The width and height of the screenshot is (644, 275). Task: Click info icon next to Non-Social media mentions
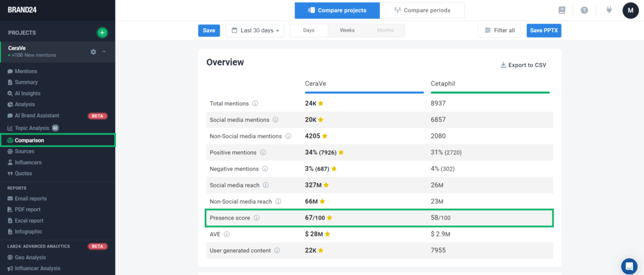(288, 136)
